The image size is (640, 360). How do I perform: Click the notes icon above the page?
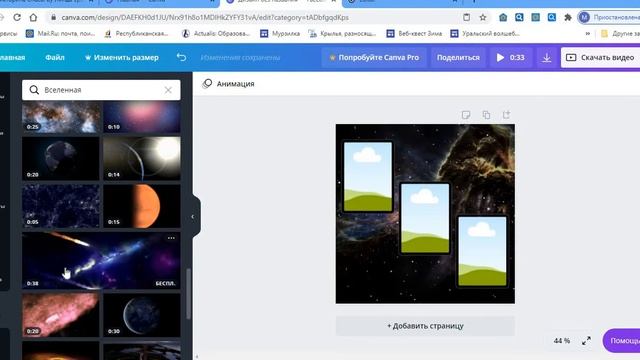point(466,115)
